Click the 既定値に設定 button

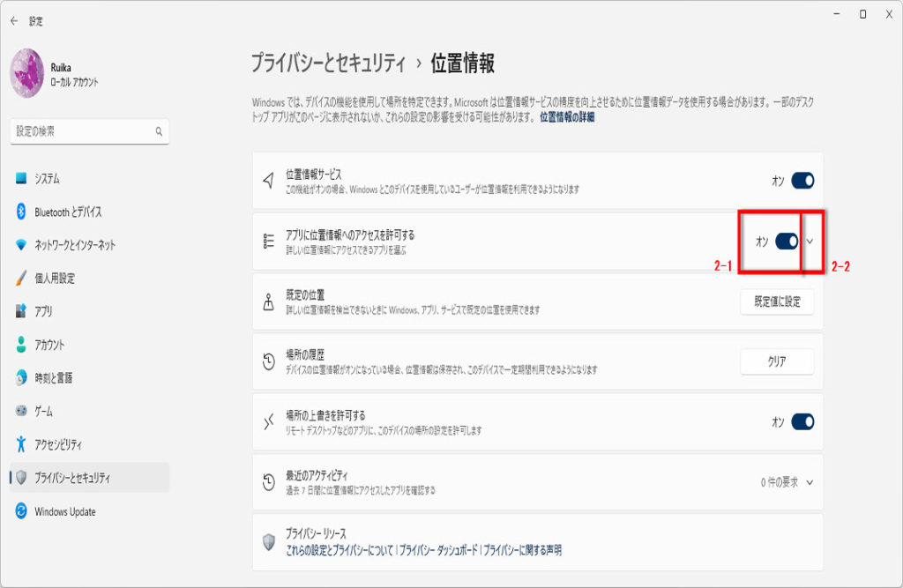pos(776,301)
